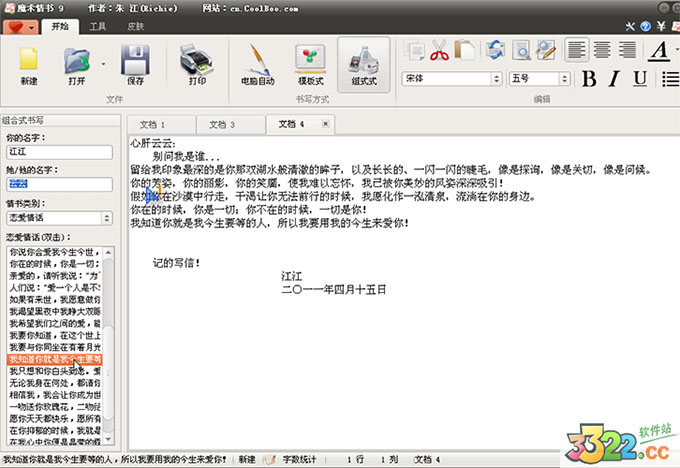Click the 她/他的名字 input field
The height and width of the screenshot is (468, 680).
pos(59,184)
